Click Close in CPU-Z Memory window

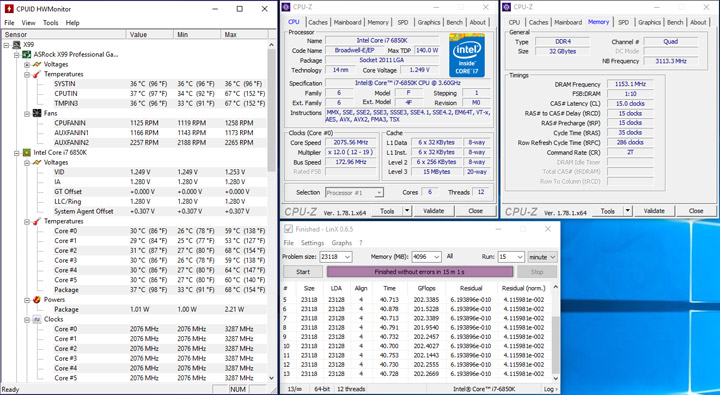click(696, 211)
